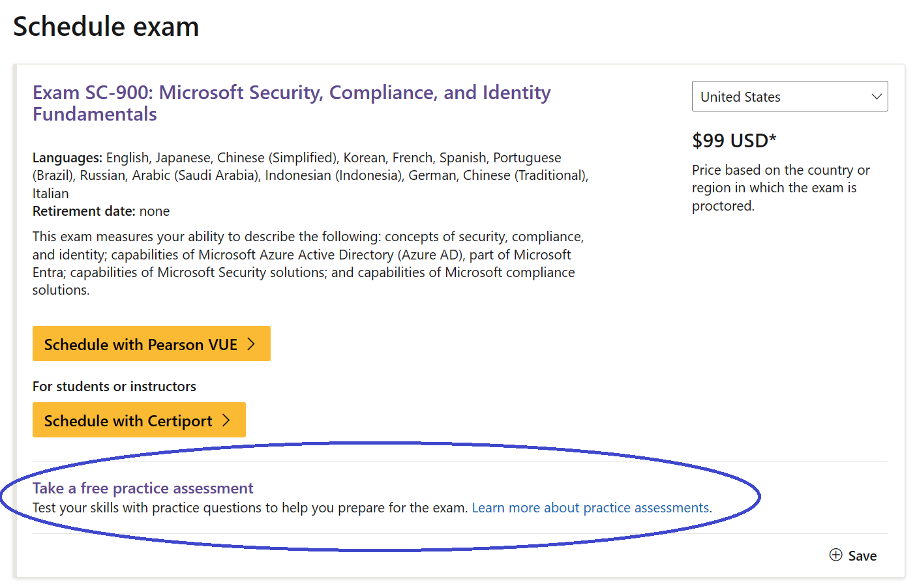Click the dropdown chevron on the country selector
Screen dimensions: 915x588
point(877,96)
